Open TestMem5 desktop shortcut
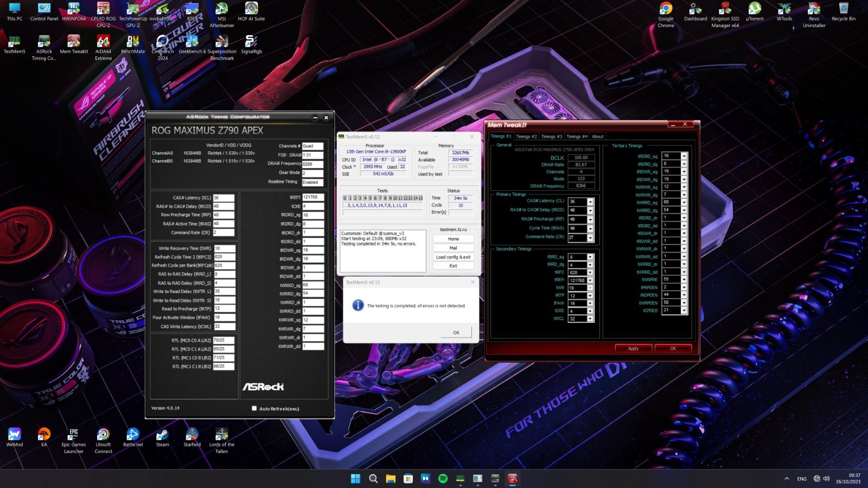Image resolution: width=868 pixels, height=488 pixels. (x=15, y=45)
